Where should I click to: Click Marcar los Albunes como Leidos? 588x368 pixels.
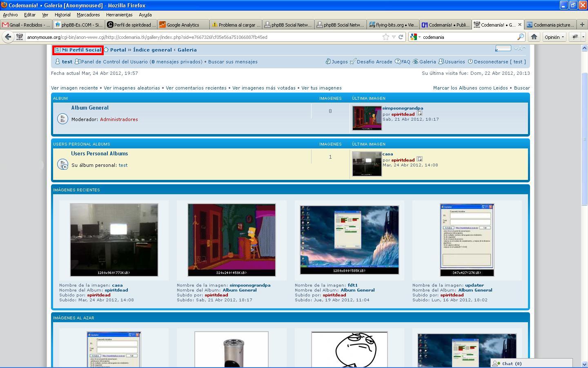(470, 88)
